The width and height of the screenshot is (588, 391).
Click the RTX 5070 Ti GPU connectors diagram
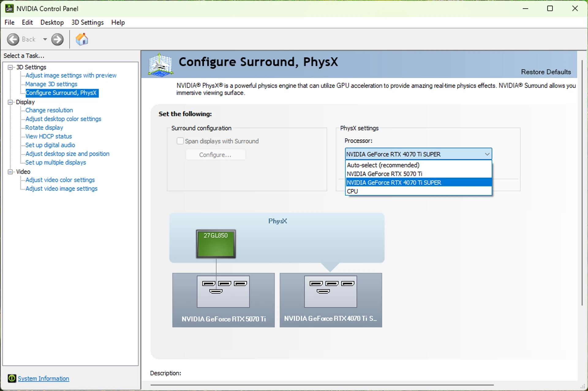(223, 292)
